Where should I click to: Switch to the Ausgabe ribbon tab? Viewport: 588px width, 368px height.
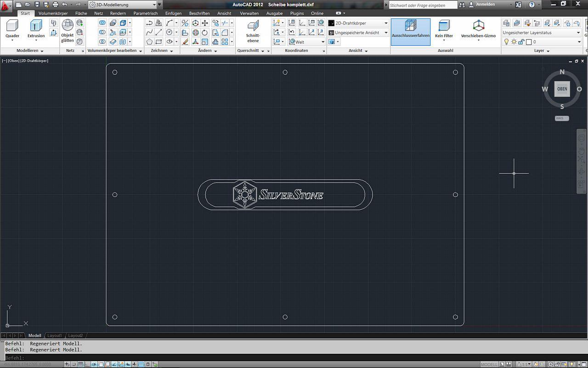pos(275,13)
